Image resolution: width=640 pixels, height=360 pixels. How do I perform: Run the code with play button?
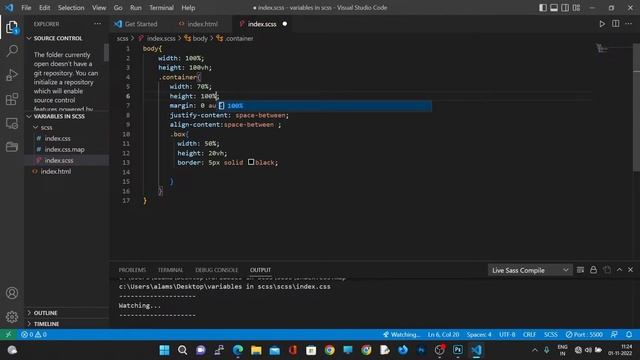click(602, 24)
